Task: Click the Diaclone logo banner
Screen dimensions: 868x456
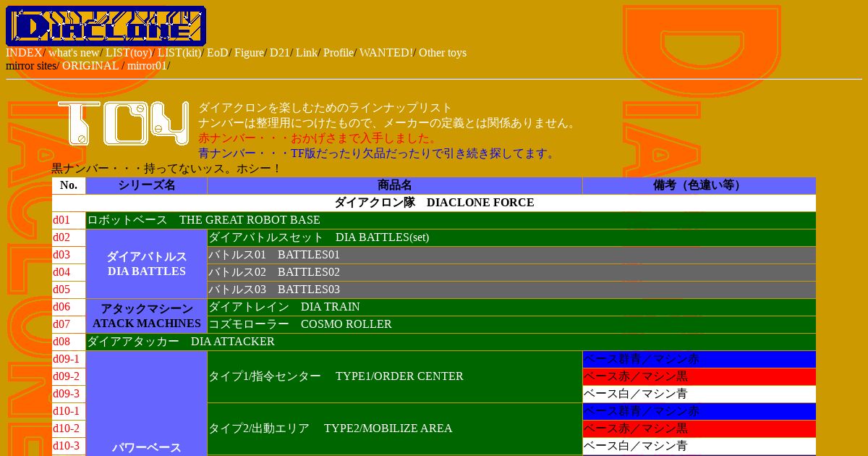Action: [x=106, y=26]
